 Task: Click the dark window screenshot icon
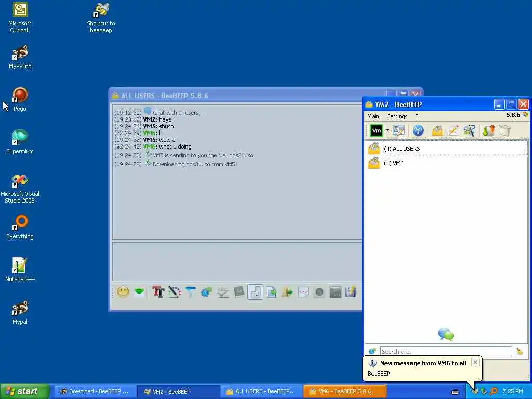click(x=335, y=292)
